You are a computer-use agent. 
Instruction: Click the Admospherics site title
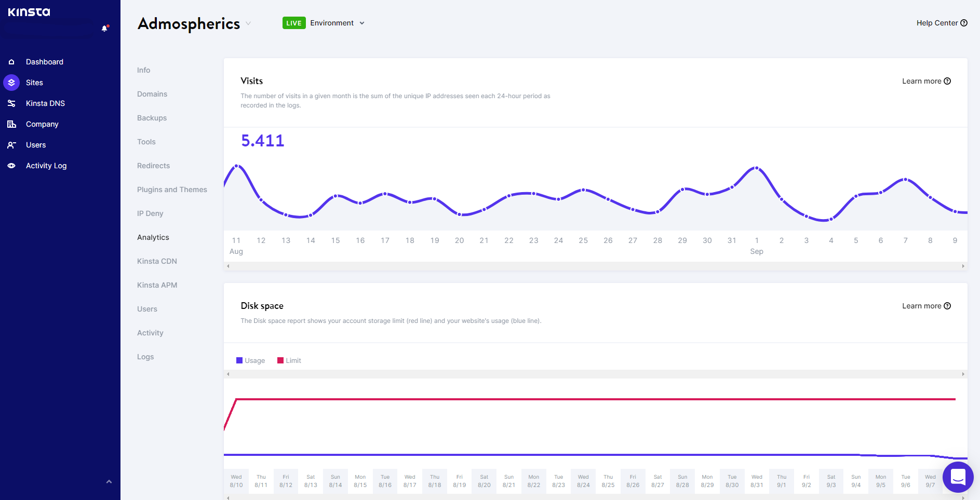tap(189, 24)
